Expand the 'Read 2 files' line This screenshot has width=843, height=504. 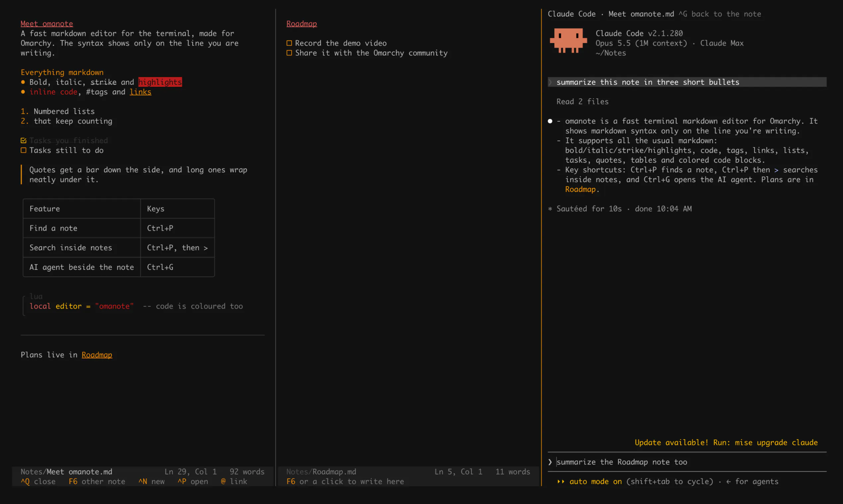[582, 101]
